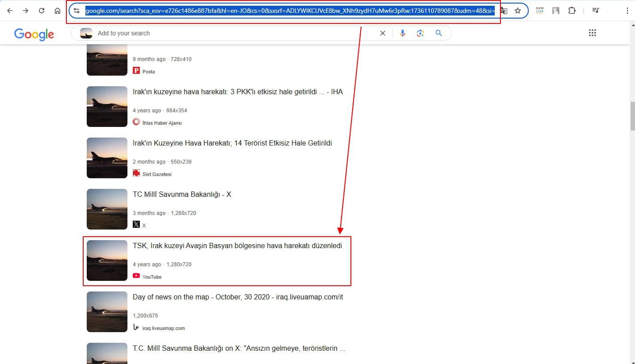This screenshot has width=635, height=364.
Task: Go to the browser home page
Action: [58, 11]
